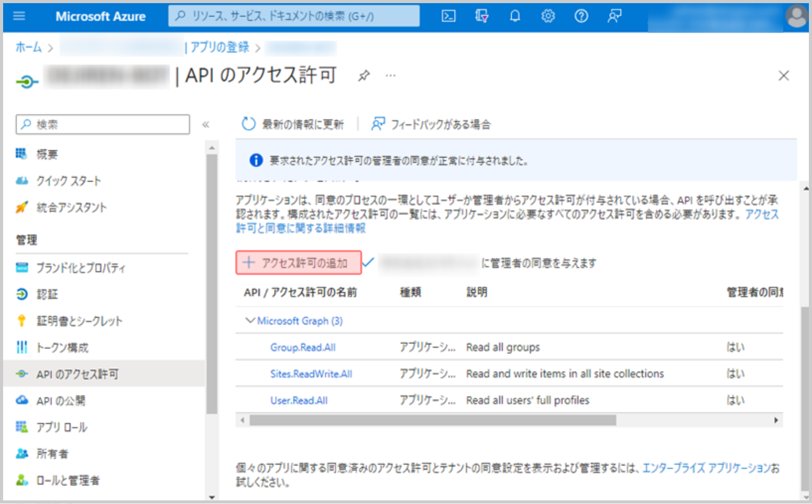Pin the API のアクセス許可 blade

[364, 76]
